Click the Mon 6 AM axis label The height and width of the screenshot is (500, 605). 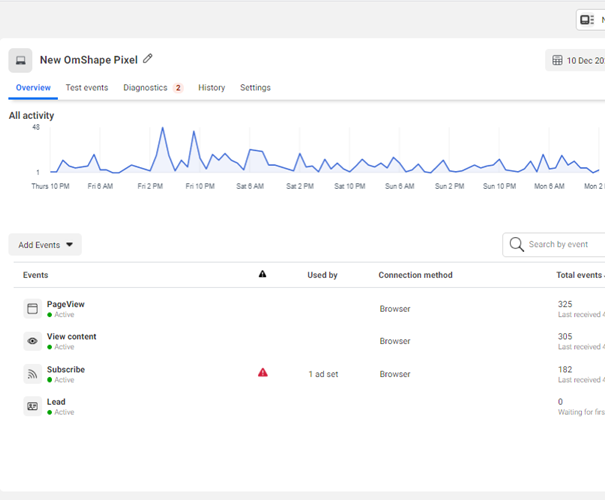(549, 186)
